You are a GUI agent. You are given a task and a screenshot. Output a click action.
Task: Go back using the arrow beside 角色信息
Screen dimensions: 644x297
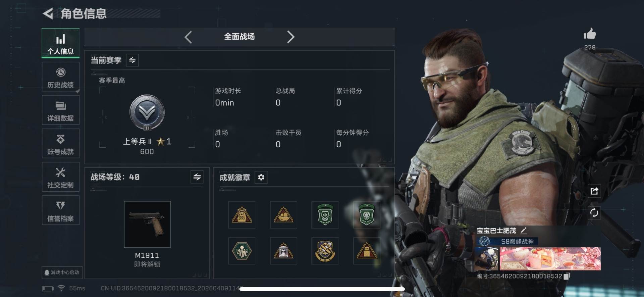point(48,14)
